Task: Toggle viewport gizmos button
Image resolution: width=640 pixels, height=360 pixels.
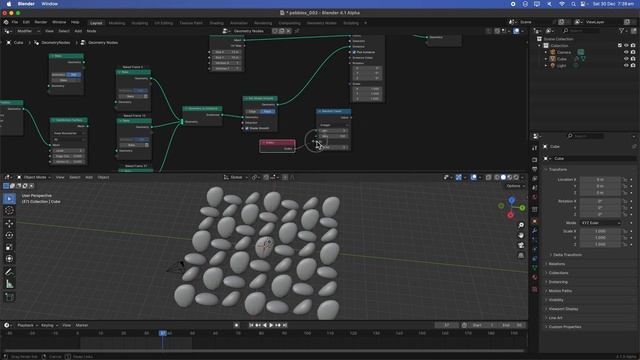Action: (459, 178)
